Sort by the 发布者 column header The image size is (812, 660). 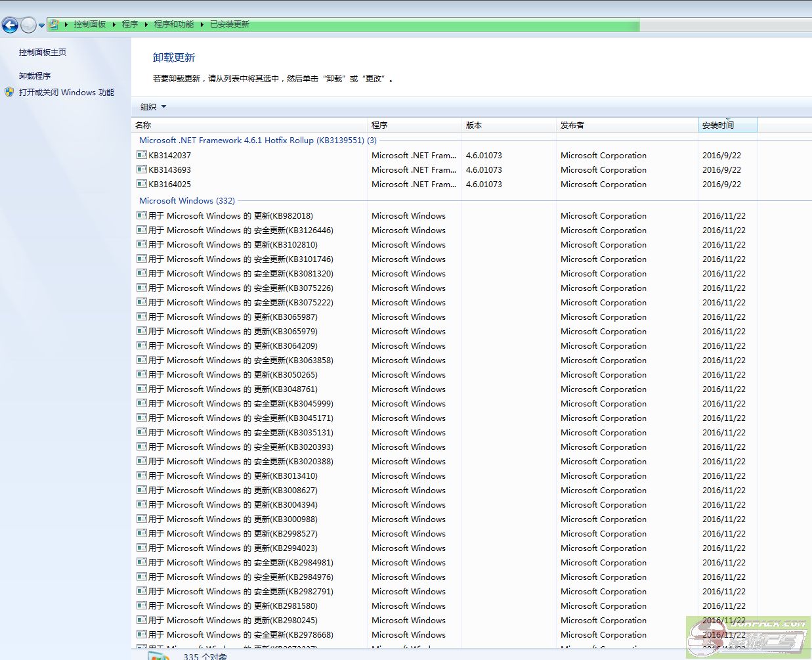click(572, 125)
